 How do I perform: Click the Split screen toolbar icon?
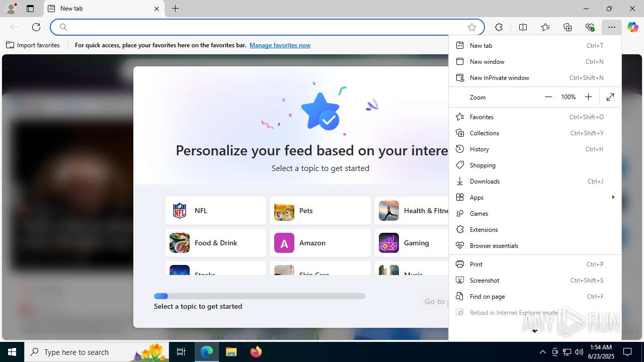tap(523, 27)
